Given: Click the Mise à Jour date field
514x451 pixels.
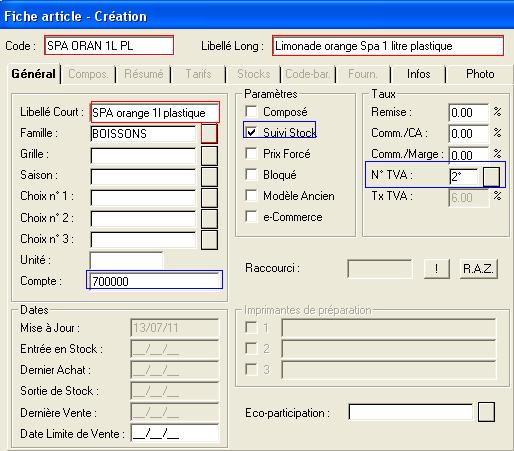Looking at the screenshot, I should (x=175, y=328).
